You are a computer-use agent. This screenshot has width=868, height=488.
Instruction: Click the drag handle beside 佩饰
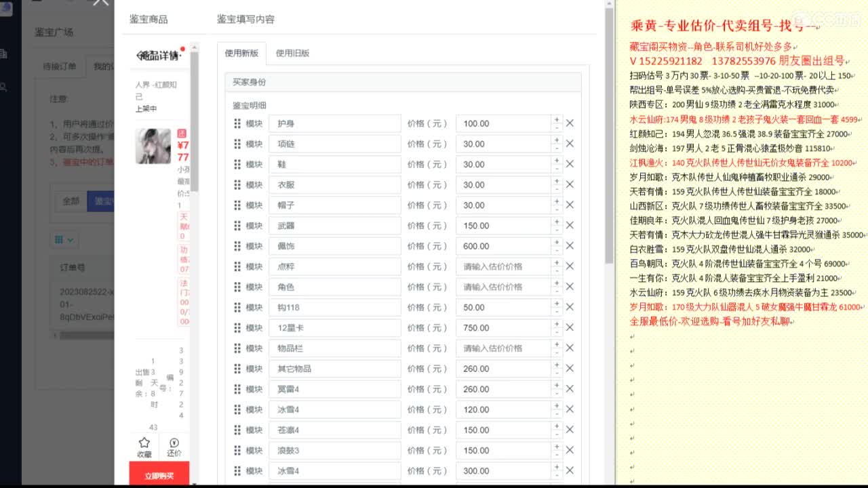point(237,246)
